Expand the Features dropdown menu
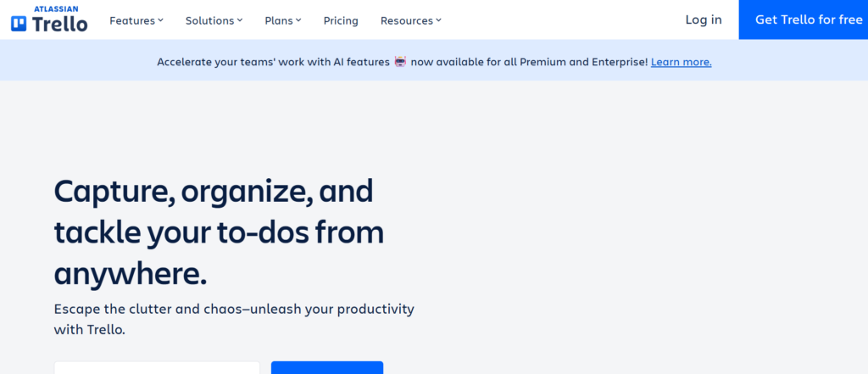868x374 pixels. [132, 20]
